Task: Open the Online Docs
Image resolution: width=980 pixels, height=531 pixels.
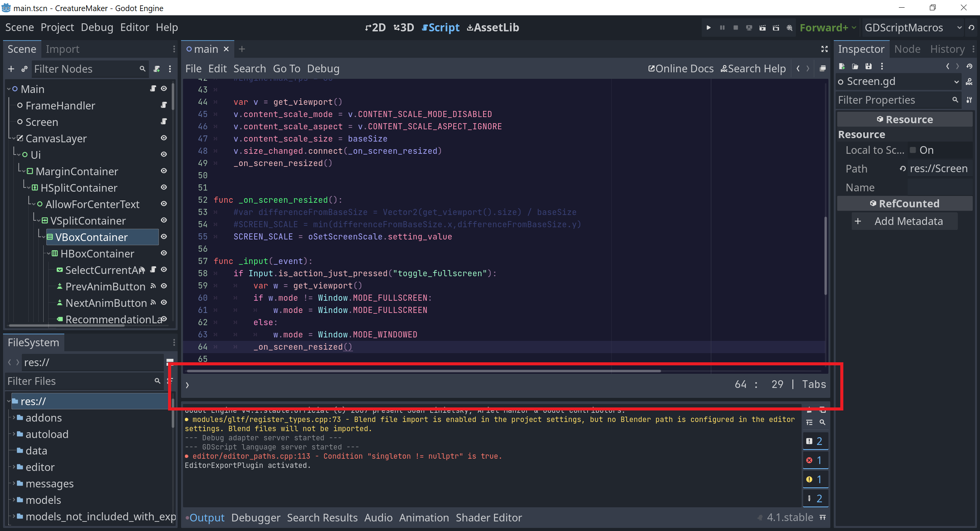Action: click(681, 68)
